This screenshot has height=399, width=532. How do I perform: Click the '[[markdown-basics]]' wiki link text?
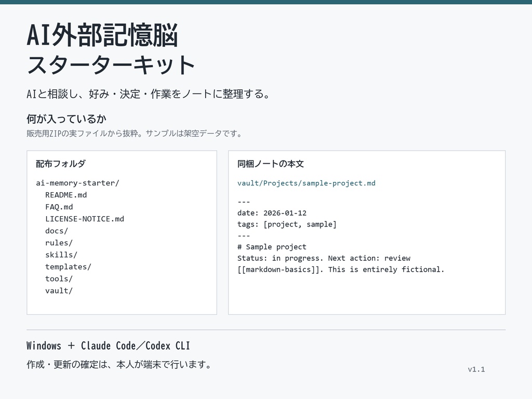point(278,270)
